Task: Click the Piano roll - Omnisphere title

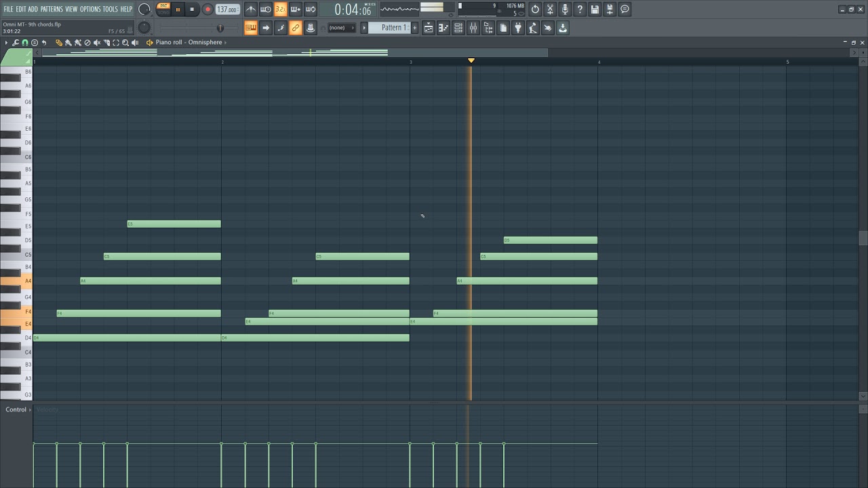Action: (x=189, y=43)
